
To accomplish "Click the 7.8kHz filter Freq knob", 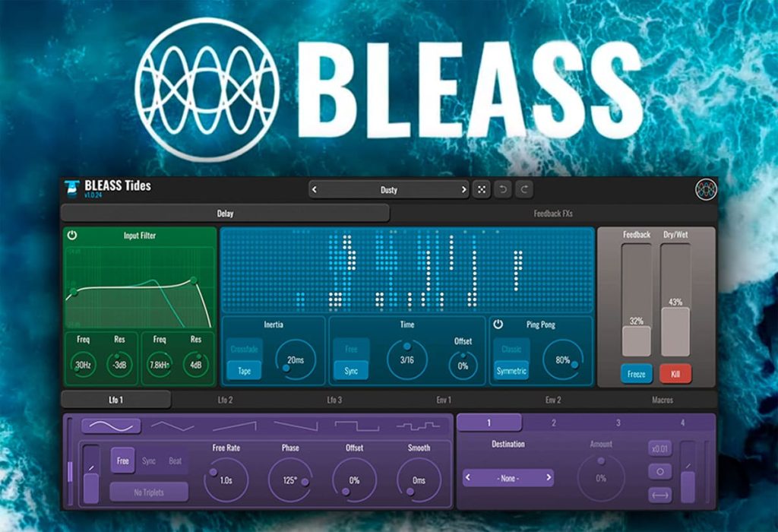I will pos(160,365).
